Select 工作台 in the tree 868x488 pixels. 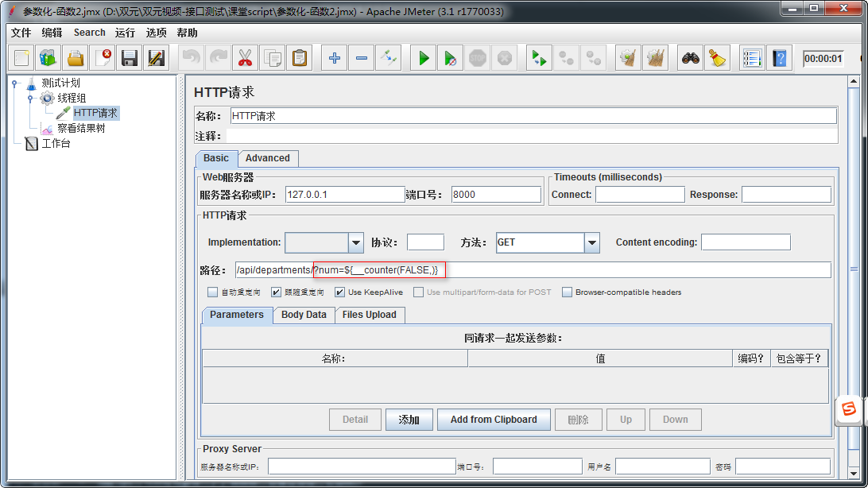coord(56,143)
